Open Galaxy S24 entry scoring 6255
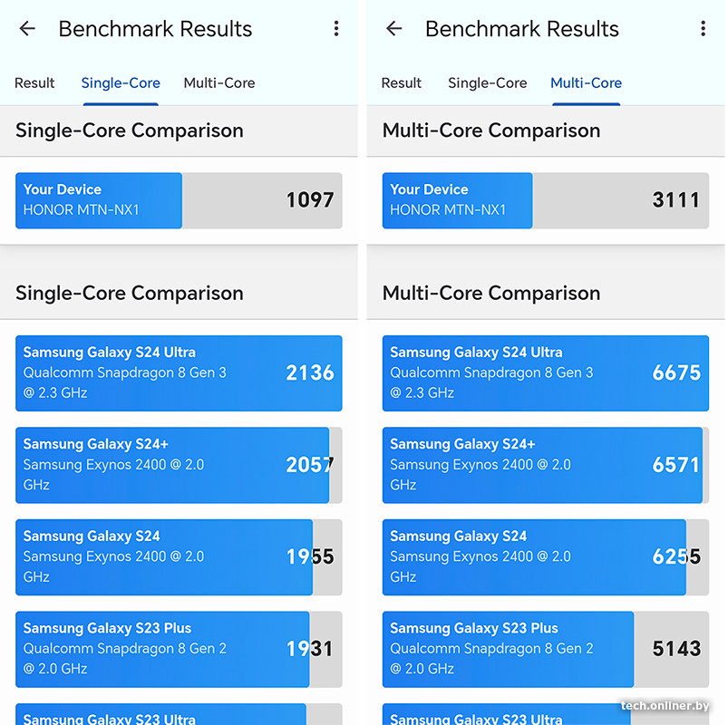The width and height of the screenshot is (728, 725). point(545,556)
